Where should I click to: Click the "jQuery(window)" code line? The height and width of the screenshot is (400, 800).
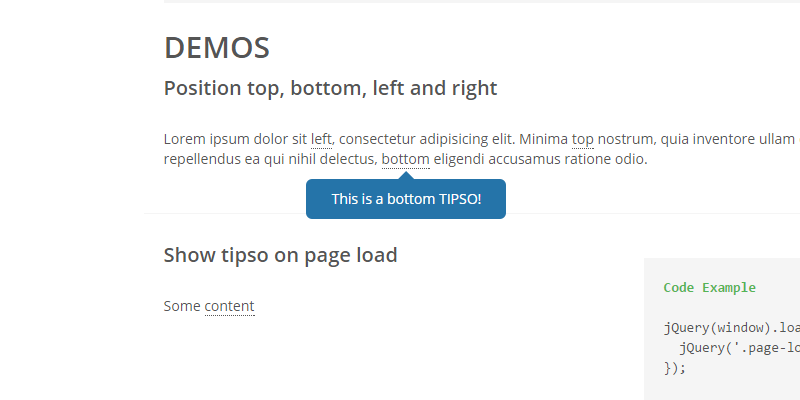730,327
